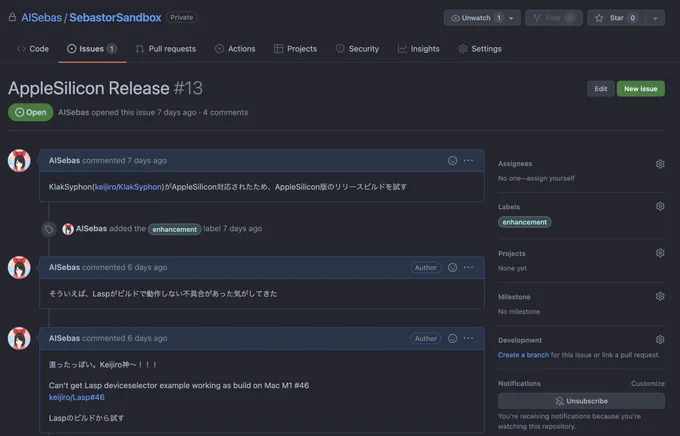Click the 7 days ago timestamp of first comment
Viewport: 680px width, 436px height.
[x=147, y=161]
